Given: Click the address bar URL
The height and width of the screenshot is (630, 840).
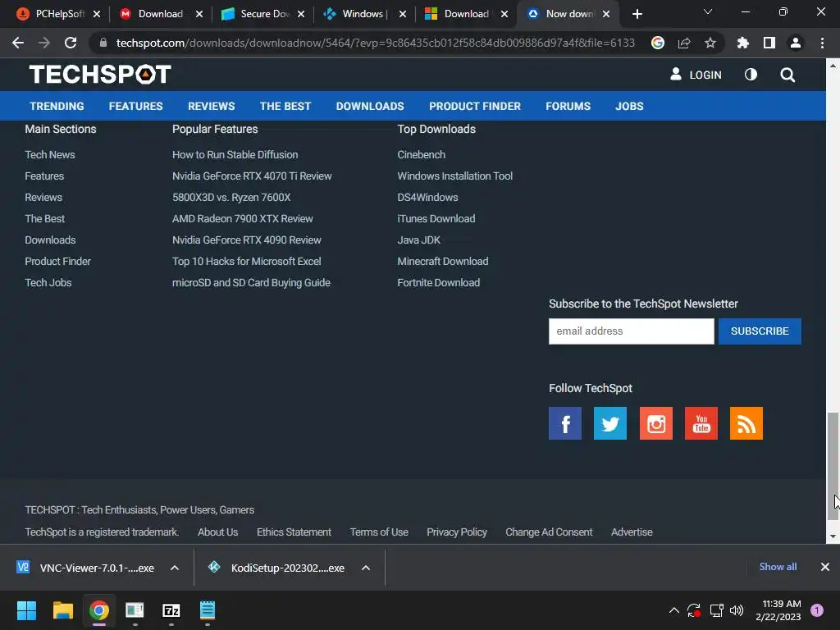Looking at the screenshot, I should click(x=375, y=43).
